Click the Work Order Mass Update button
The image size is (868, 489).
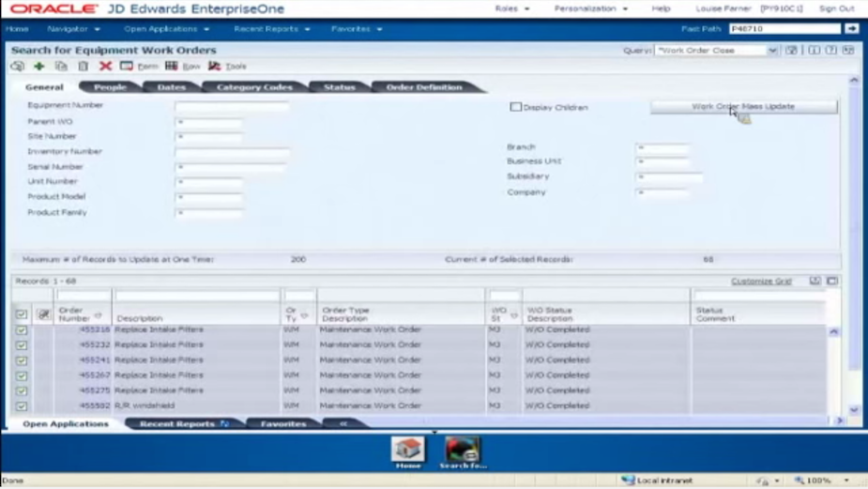pos(743,106)
